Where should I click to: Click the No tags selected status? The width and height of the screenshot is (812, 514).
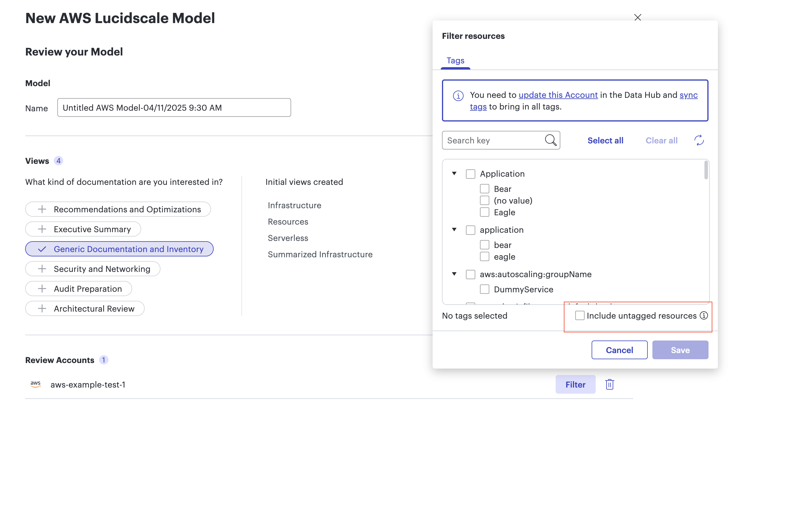[x=474, y=316]
